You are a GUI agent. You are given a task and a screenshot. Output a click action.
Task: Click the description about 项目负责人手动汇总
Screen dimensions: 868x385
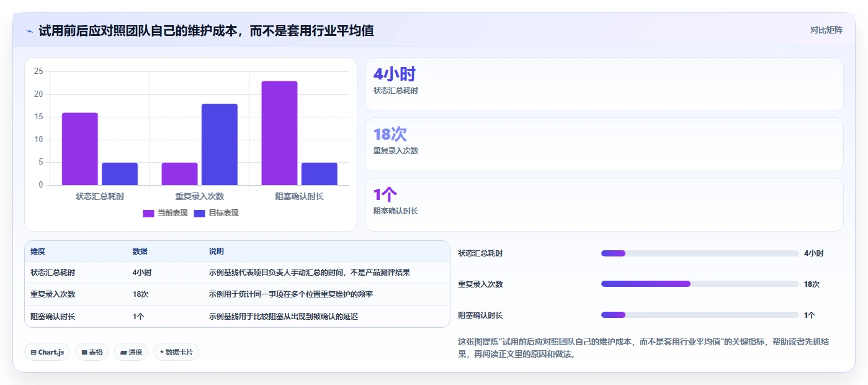pos(310,272)
